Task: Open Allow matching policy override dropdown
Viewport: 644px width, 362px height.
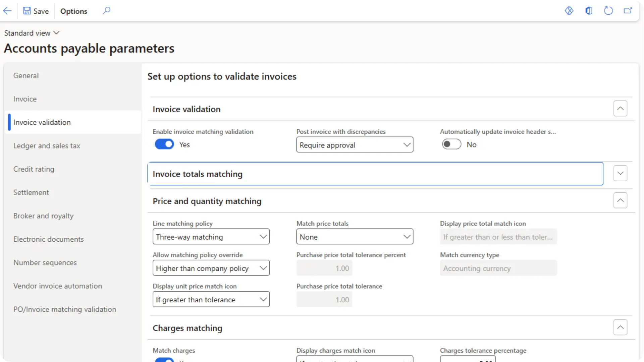Action: [211, 268]
